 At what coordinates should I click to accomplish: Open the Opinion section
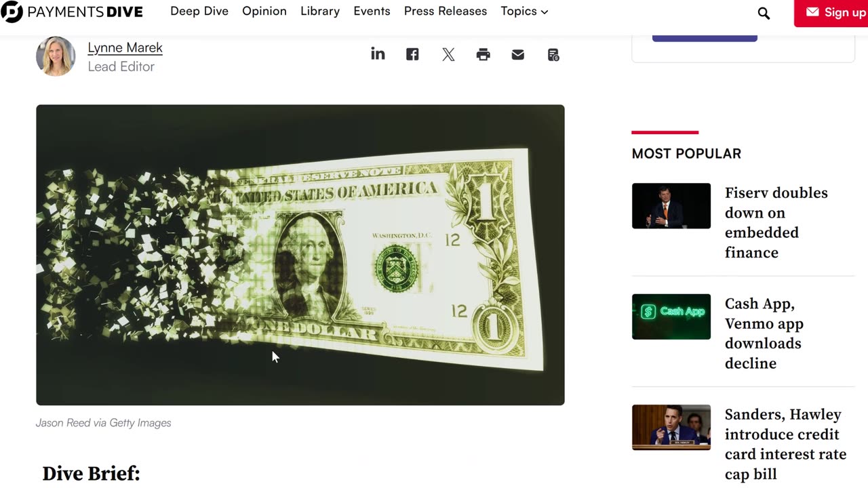tap(264, 12)
